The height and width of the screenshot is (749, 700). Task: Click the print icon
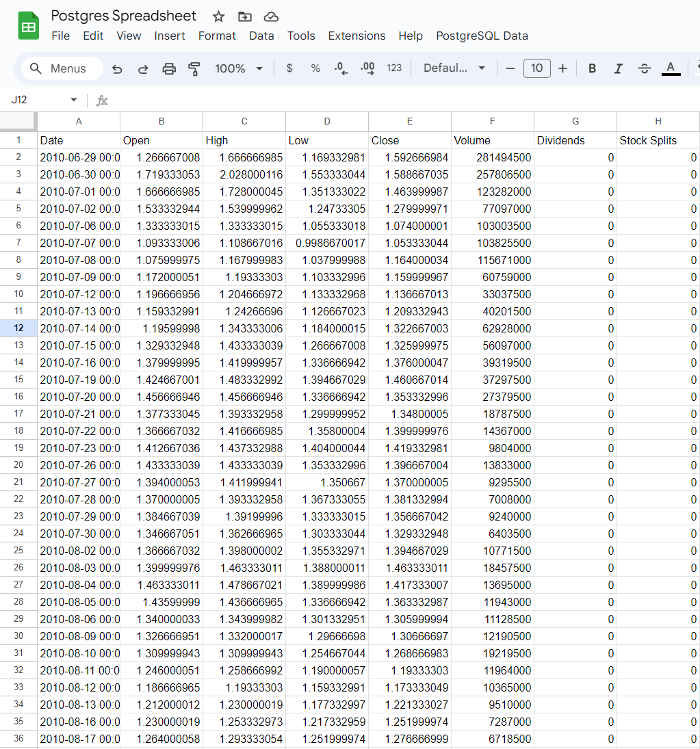170,68
